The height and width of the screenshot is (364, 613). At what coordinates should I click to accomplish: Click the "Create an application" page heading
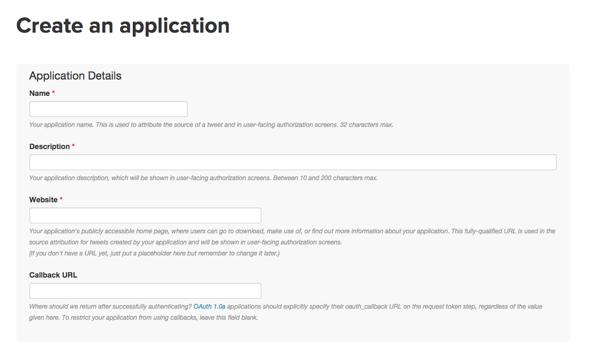123,25
